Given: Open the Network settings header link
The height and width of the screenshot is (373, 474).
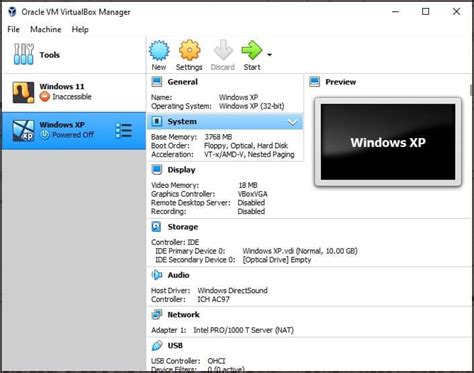Looking at the screenshot, I should [183, 314].
